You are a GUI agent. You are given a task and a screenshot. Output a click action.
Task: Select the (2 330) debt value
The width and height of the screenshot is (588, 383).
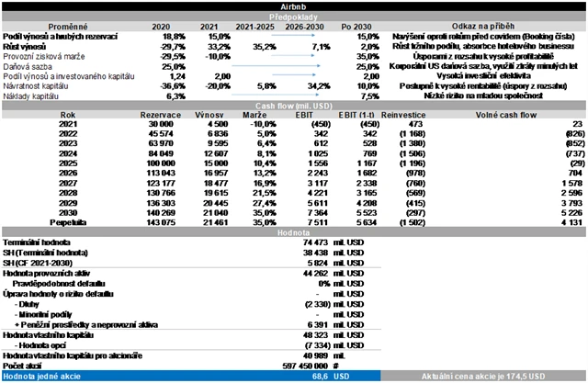318,304
